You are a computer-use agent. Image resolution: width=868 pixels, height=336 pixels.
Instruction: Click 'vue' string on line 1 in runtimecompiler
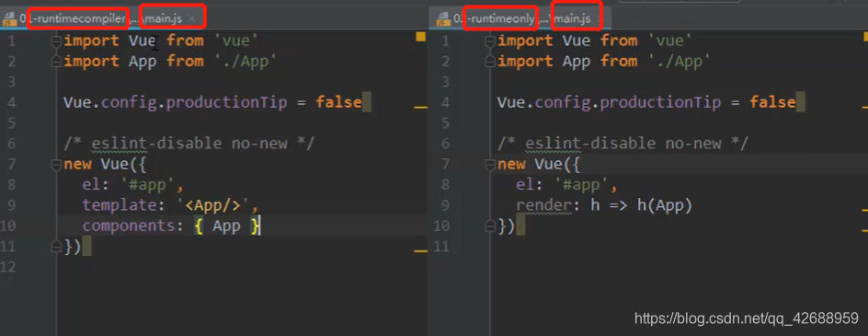click(x=236, y=41)
